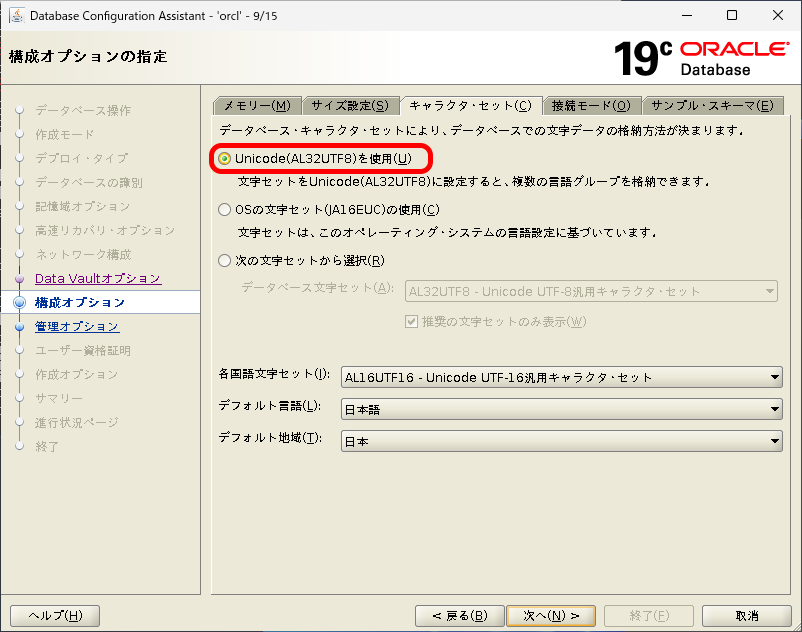This screenshot has height=632, width=802.
Task: Click the 次へ button to proceed
Action: tap(551, 615)
